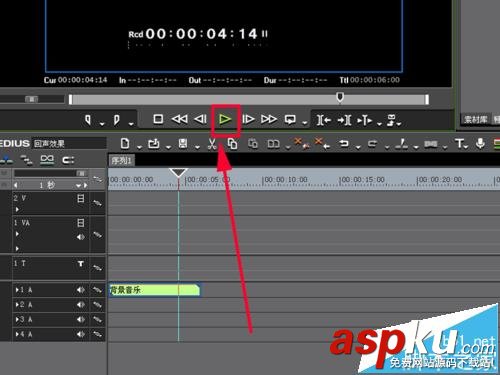
Task: Mute the 1 A audio track speaker
Action: pos(81,290)
